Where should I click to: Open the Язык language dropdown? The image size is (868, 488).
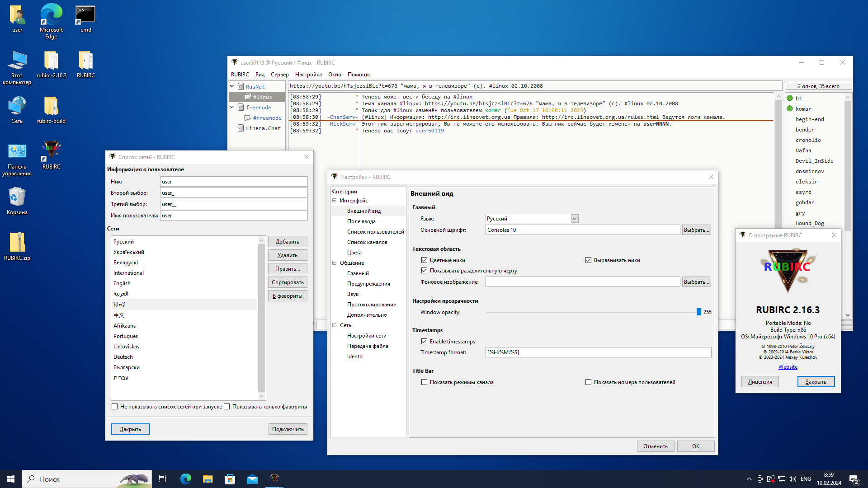click(575, 219)
